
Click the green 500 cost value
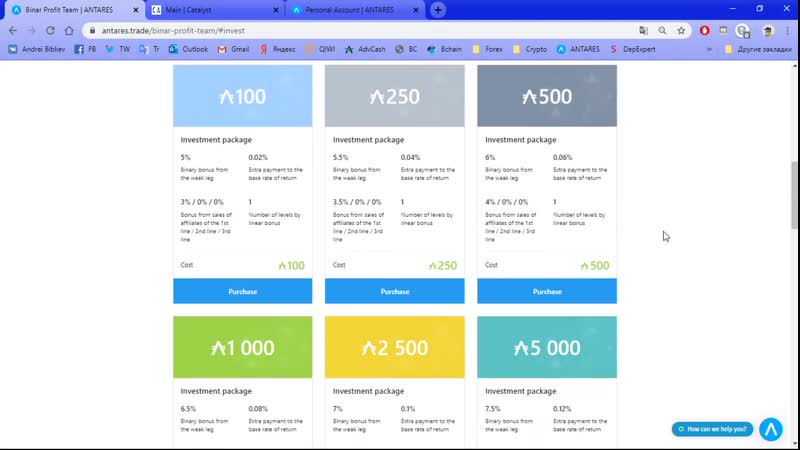click(595, 265)
